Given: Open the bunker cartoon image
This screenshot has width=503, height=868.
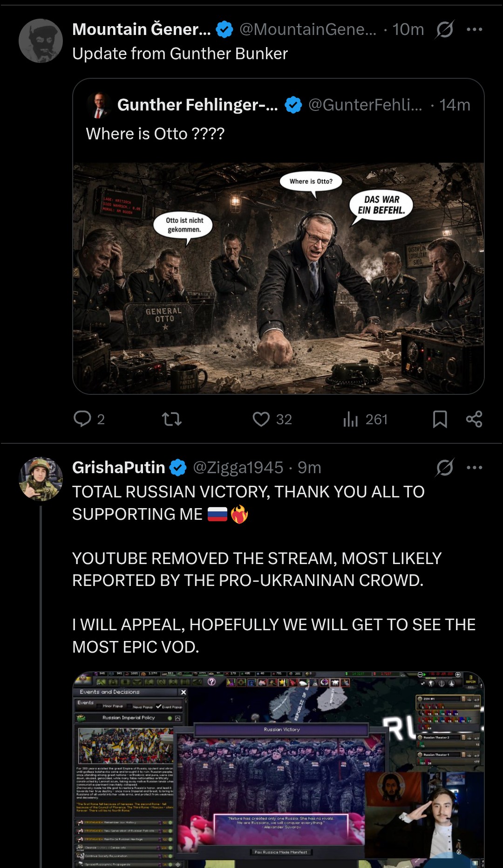Looking at the screenshot, I should coord(279,278).
